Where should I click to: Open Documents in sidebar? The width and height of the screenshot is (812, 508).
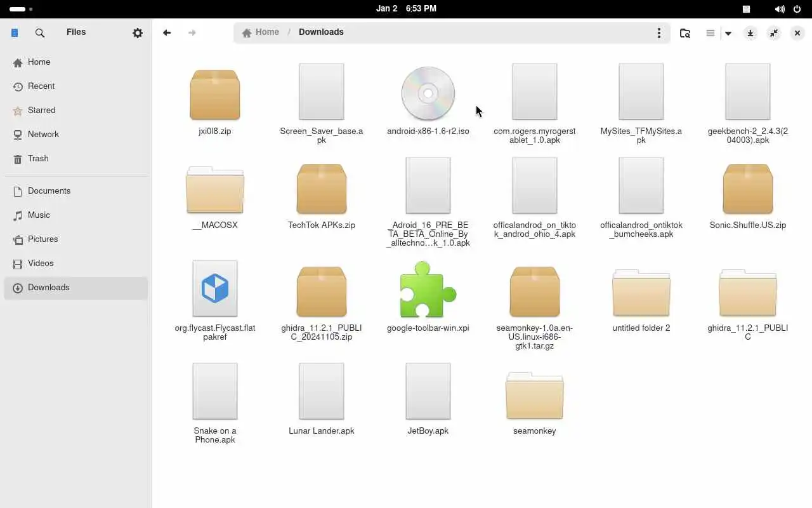[76, 191]
